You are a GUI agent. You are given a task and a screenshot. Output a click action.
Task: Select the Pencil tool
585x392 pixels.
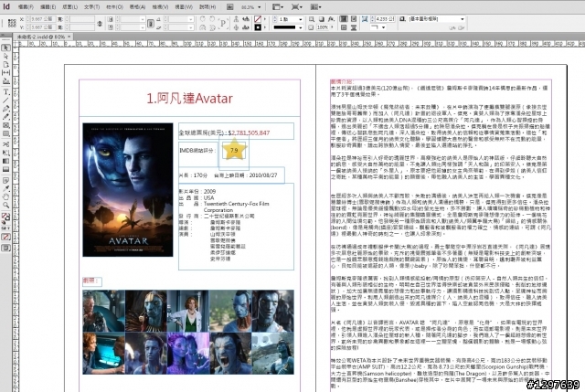click(6, 117)
